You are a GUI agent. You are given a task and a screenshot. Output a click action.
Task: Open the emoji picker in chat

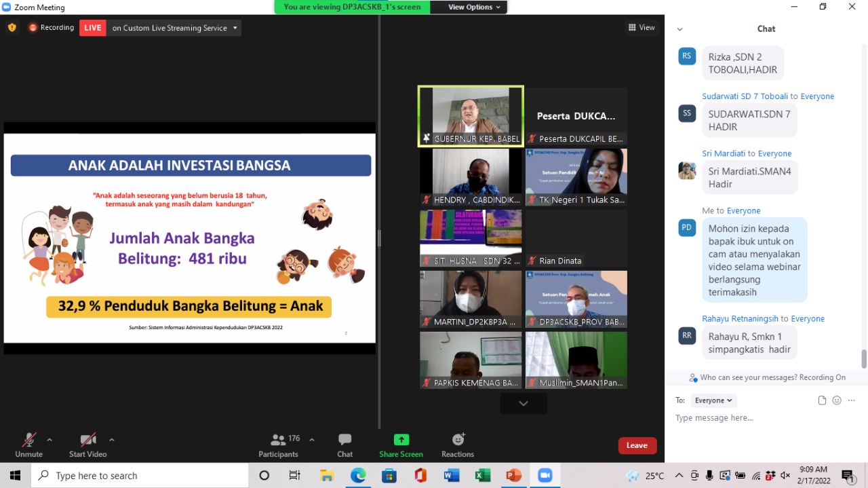tap(837, 400)
